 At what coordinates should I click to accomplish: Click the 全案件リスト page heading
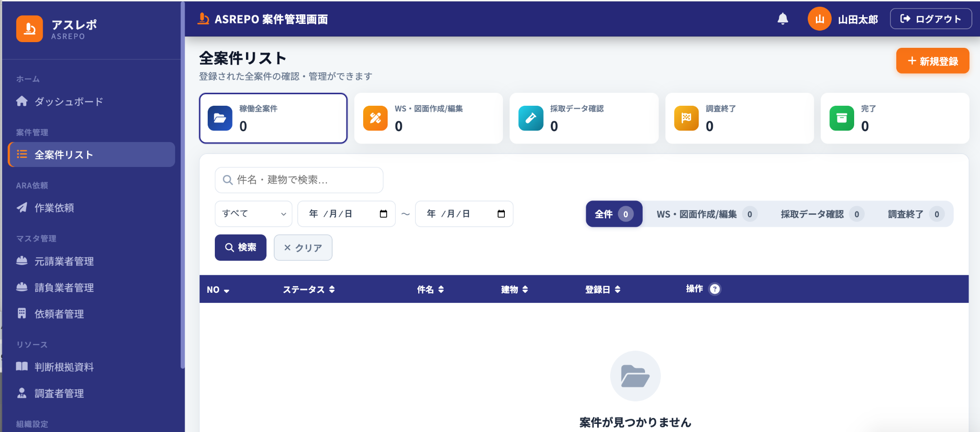coord(243,58)
